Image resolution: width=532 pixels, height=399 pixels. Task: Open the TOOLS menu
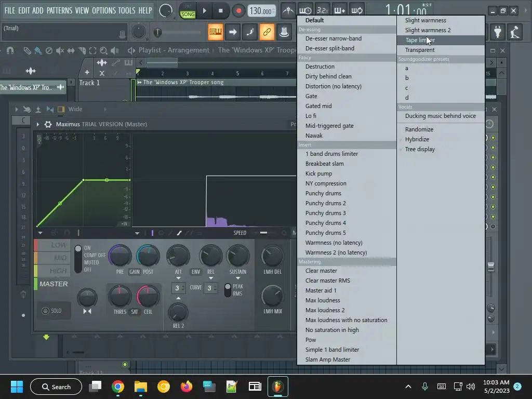[x=127, y=10]
